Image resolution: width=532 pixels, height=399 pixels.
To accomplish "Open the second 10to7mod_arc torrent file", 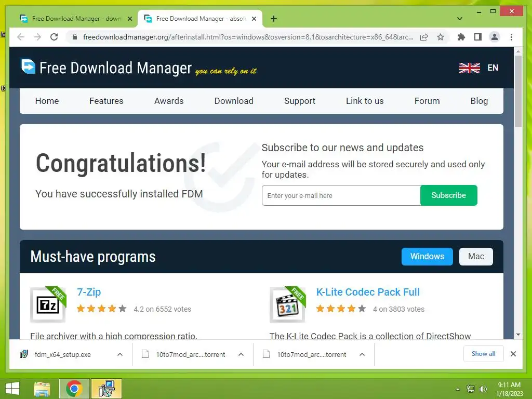I will tap(312, 354).
